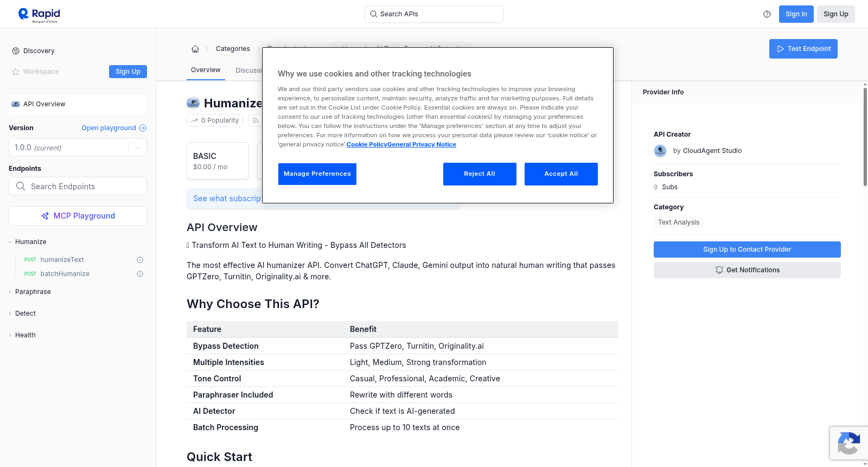Screen dimensions: 868x467
Task: Click the Open playground arrow icon
Action: tap(143, 128)
